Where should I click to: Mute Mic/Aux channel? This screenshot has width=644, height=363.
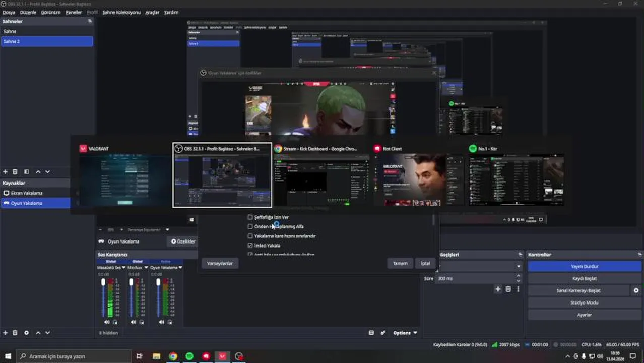coord(134,322)
